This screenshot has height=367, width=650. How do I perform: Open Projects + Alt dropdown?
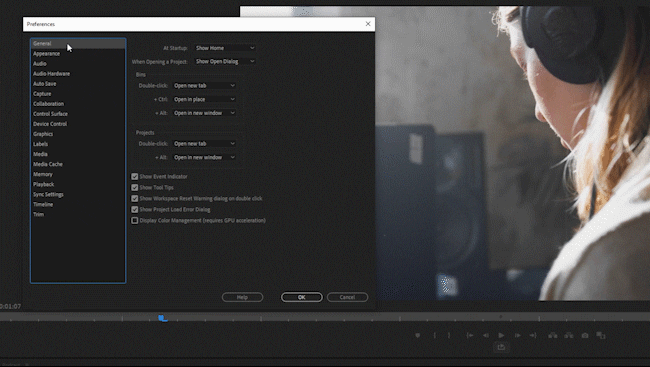(204, 157)
